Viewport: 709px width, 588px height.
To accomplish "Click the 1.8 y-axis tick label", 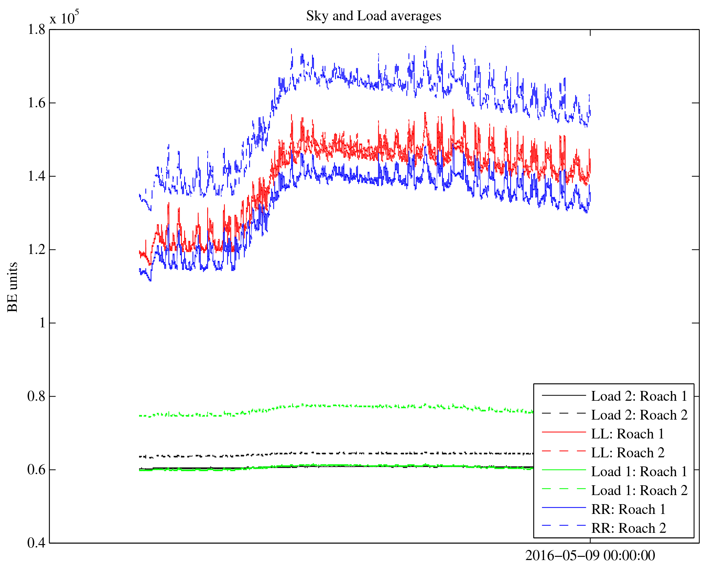I will (x=36, y=30).
